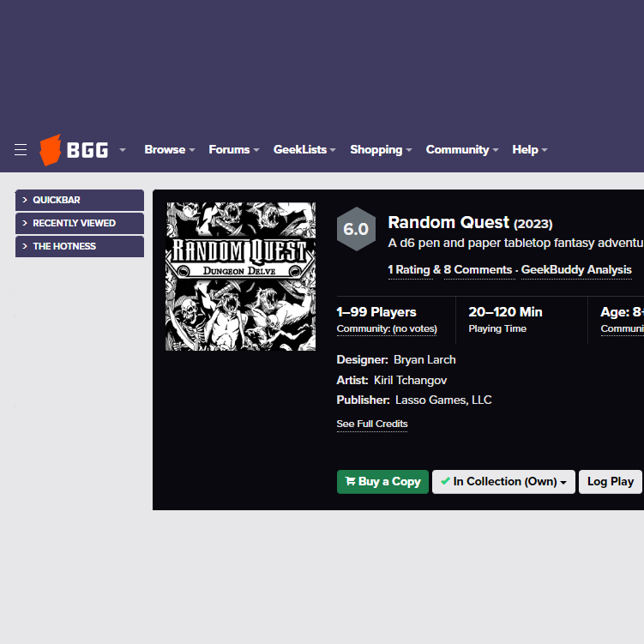
Task: Open the 8 Comments link
Action: coord(478,270)
